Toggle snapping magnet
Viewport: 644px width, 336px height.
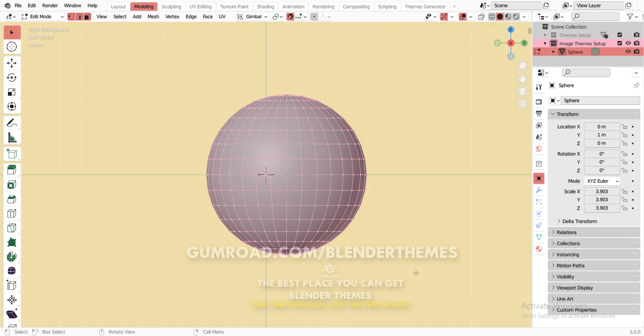[x=290, y=17]
